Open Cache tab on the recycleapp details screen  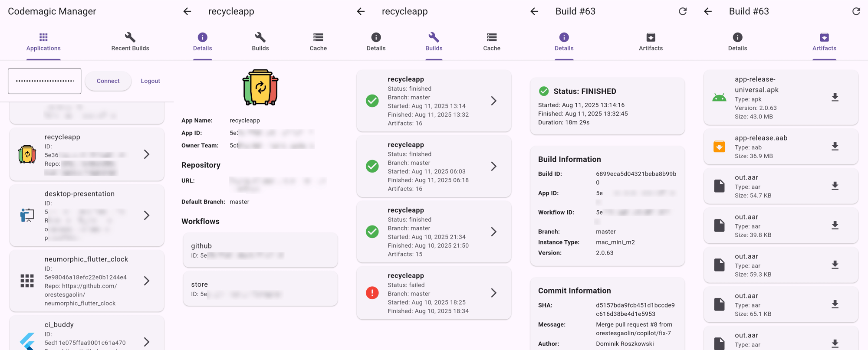(x=318, y=42)
